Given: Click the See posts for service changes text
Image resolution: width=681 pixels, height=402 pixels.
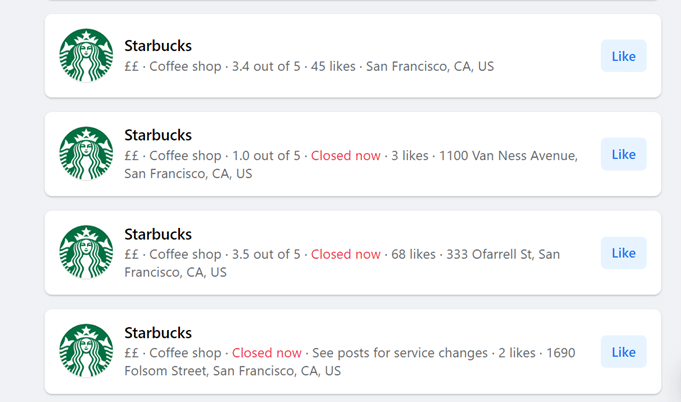Looking at the screenshot, I should click(400, 353).
